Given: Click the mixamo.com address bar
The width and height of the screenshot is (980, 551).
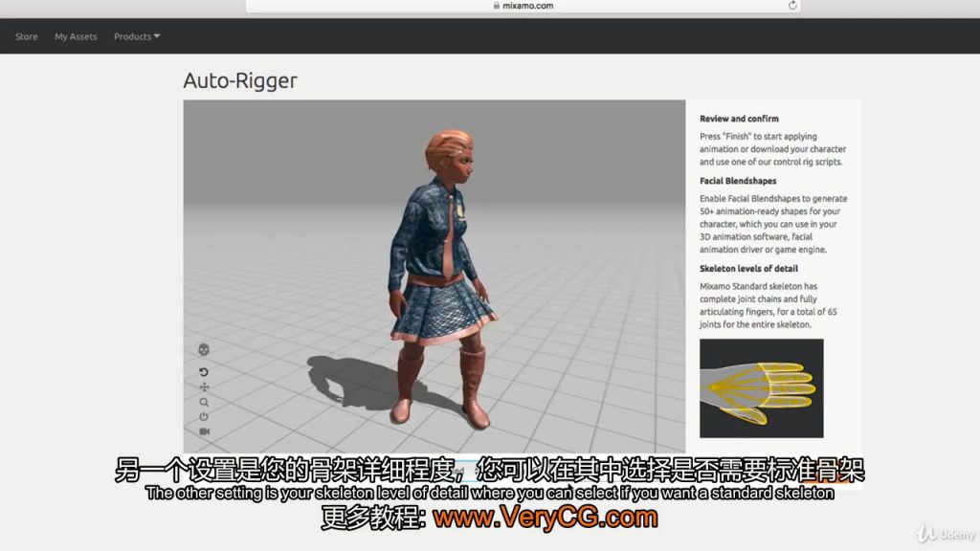Looking at the screenshot, I should (523, 6).
